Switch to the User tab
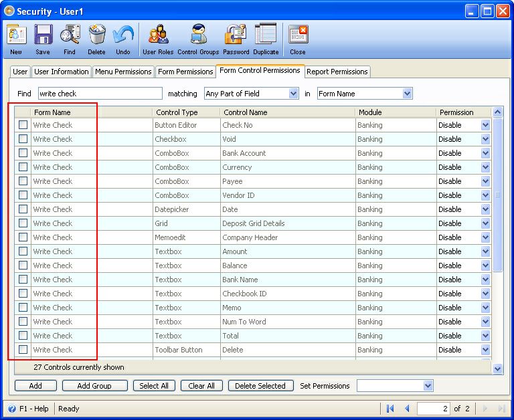The image size is (514, 420). 20,72
